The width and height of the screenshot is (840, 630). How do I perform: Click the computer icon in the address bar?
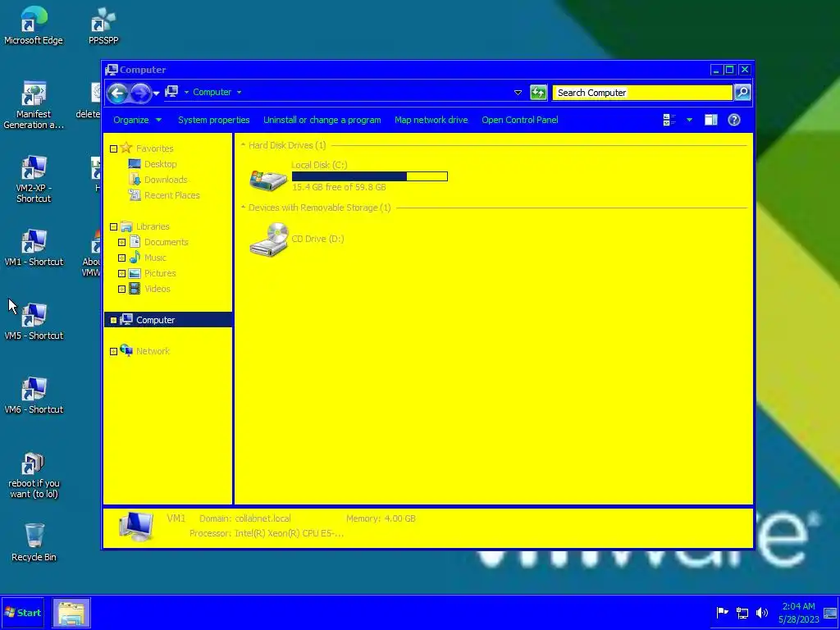171,92
